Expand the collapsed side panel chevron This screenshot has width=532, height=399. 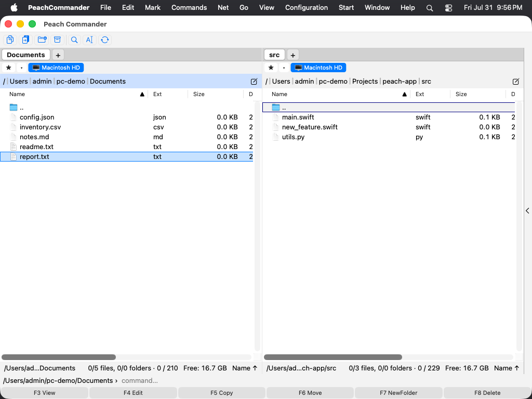(528, 211)
